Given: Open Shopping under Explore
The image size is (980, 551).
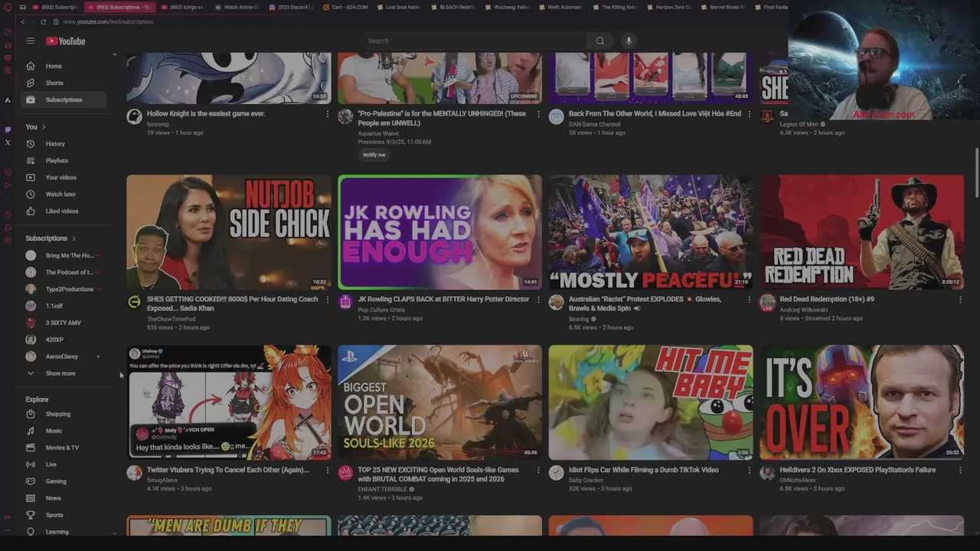Looking at the screenshot, I should (x=64, y=414).
